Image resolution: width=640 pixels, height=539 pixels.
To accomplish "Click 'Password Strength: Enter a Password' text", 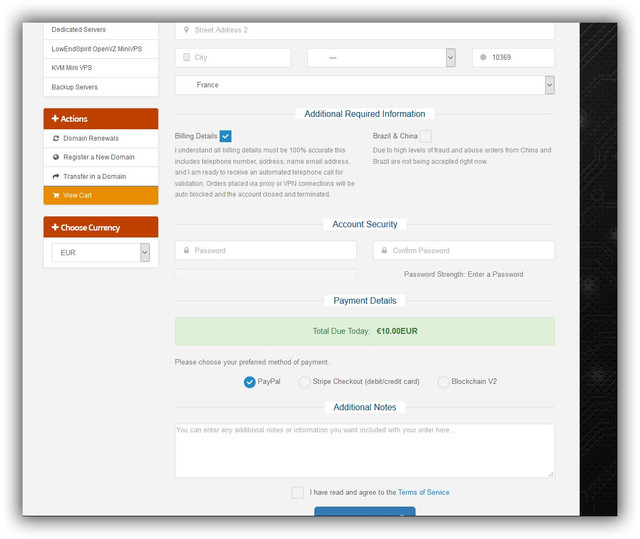I will [x=463, y=274].
